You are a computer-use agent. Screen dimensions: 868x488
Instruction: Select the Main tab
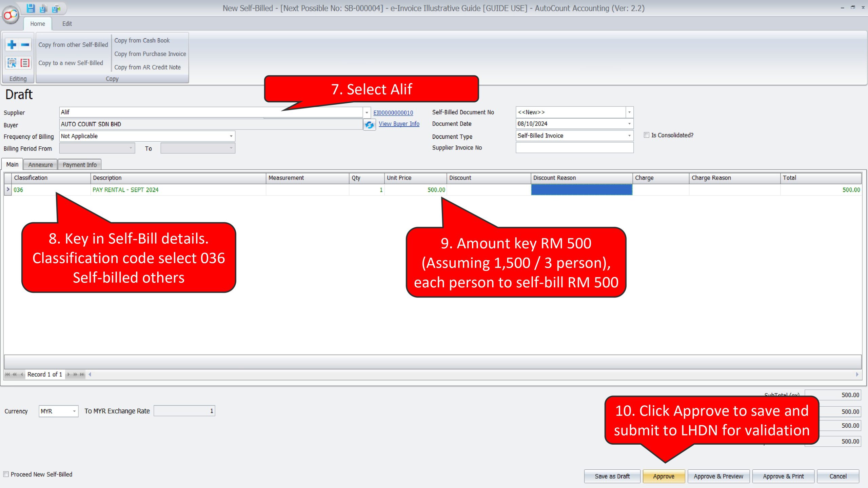12,164
